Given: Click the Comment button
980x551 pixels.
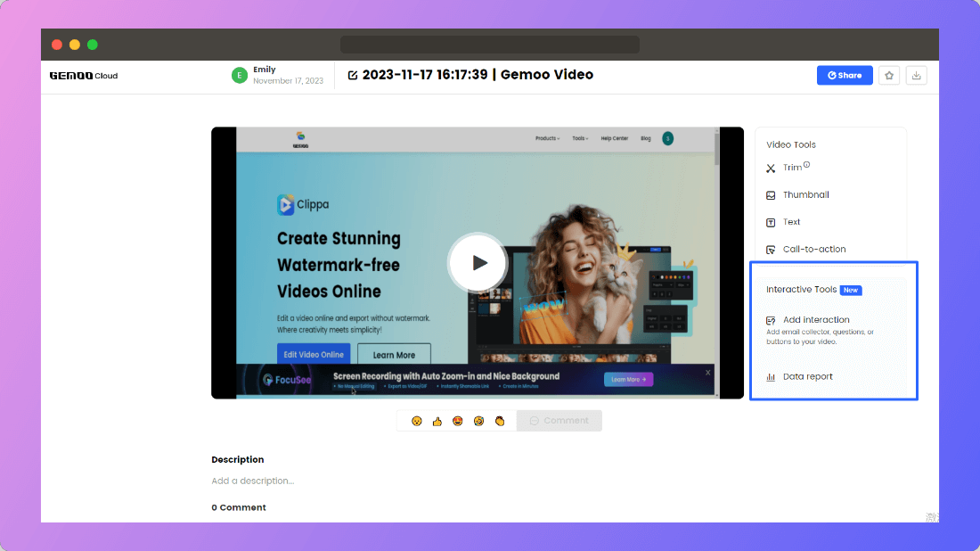Looking at the screenshot, I should (559, 421).
